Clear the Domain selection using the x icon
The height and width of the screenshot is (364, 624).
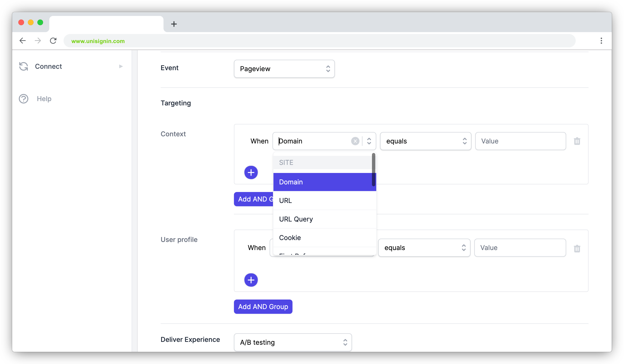(355, 141)
